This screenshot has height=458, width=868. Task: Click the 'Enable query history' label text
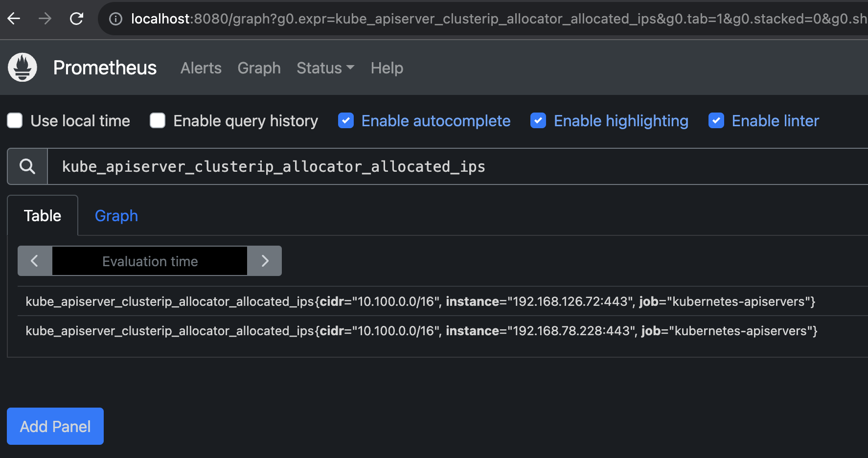tap(246, 121)
